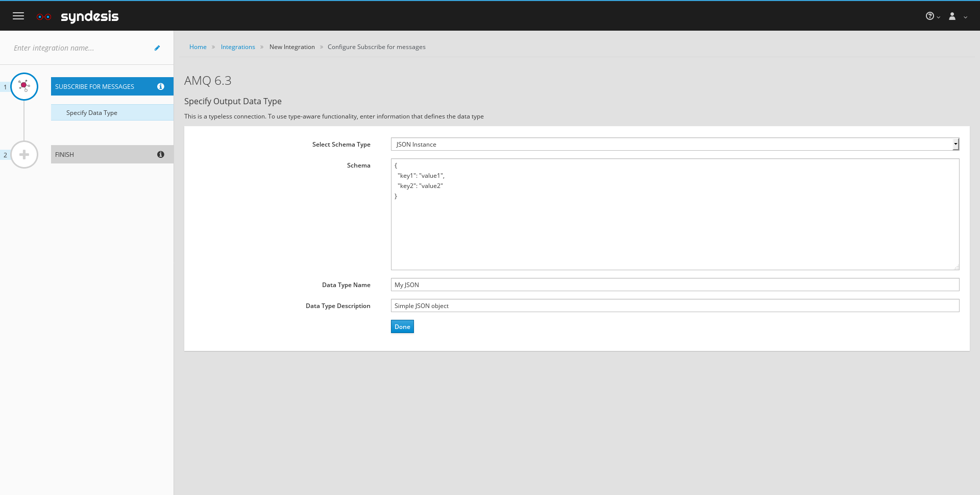Show info for Subscribe for Messages step
The height and width of the screenshot is (495, 980).
click(161, 86)
